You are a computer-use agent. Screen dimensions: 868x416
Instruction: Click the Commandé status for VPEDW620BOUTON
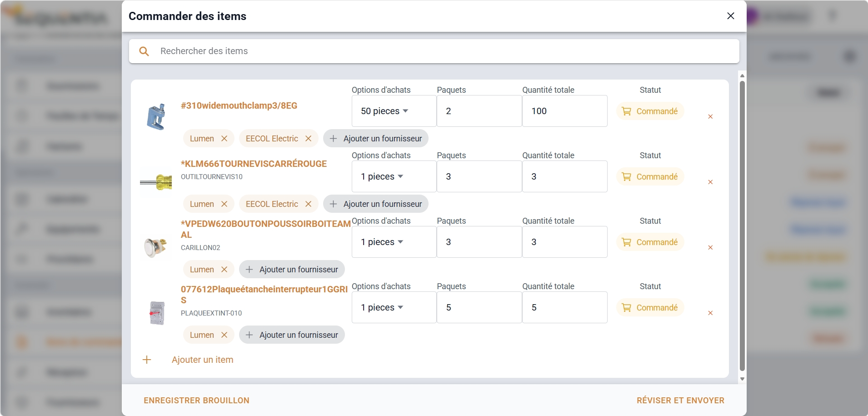point(650,242)
